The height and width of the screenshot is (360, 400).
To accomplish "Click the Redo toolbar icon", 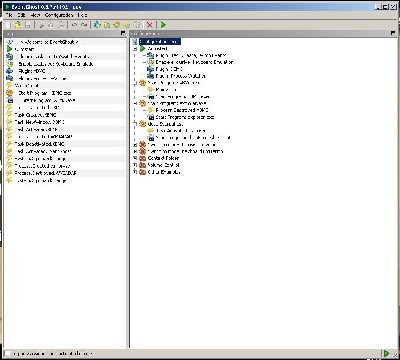I will pos(84,25).
